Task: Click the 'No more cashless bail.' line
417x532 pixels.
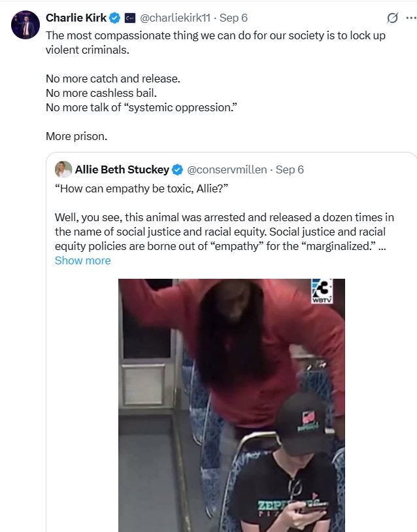Action: point(101,93)
